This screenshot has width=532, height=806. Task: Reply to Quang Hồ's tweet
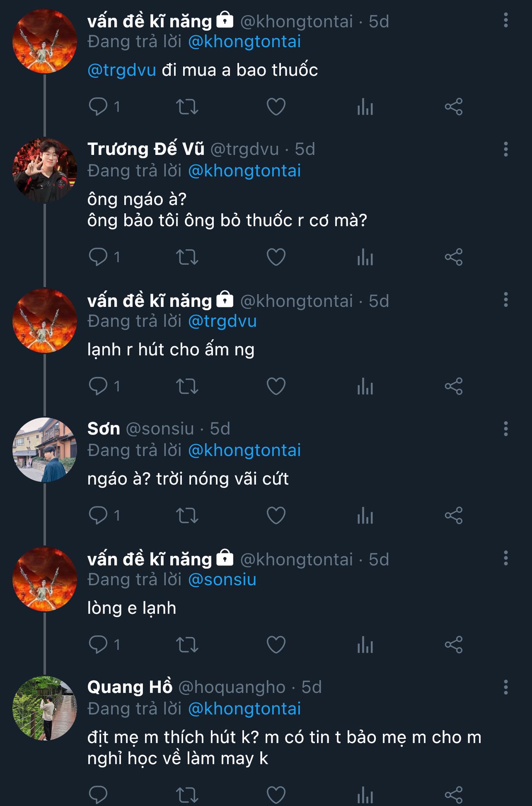pos(98,795)
